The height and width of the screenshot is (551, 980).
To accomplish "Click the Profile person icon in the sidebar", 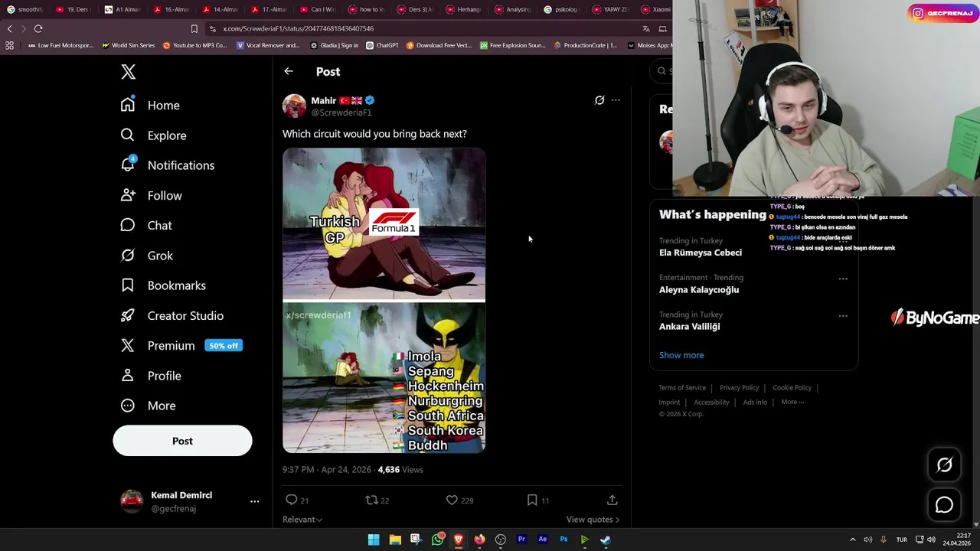I will click(128, 376).
